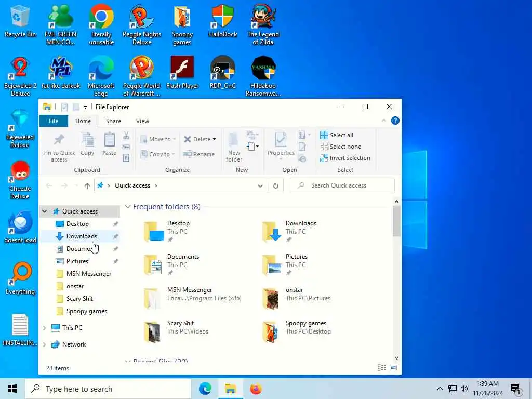The width and height of the screenshot is (532, 399).
Task: Click the Windows Start button
Action: coord(12,389)
